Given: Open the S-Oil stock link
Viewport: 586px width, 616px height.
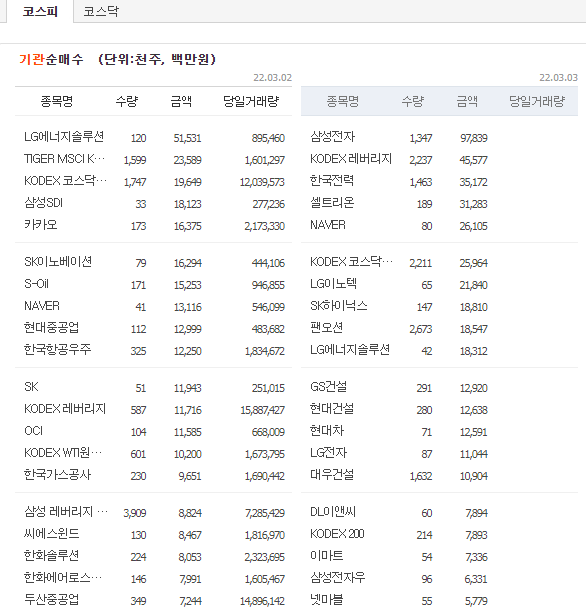Looking at the screenshot, I should (x=36, y=284).
